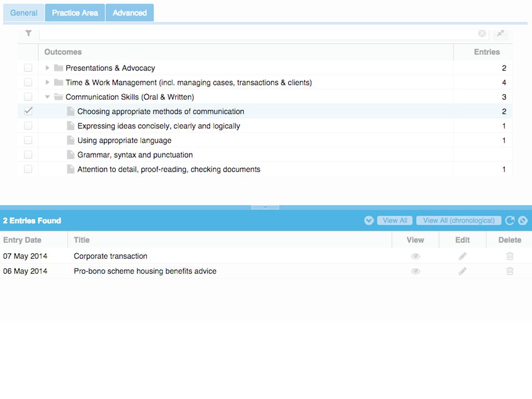Screen dimensions: 532x399
Task: Check the Using appropriate language checkbox
Action: tap(28, 140)
